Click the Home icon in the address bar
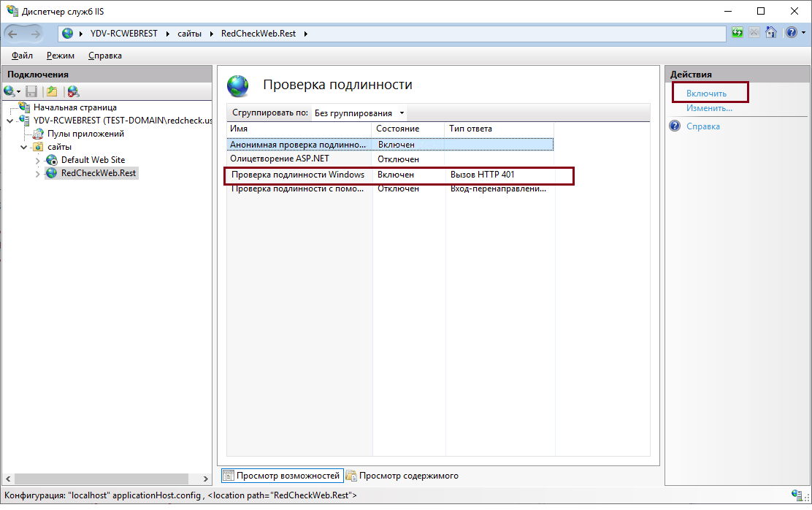The height and width of the screenshot is (510, 812). pyautogui.click(x=770, y=33)
